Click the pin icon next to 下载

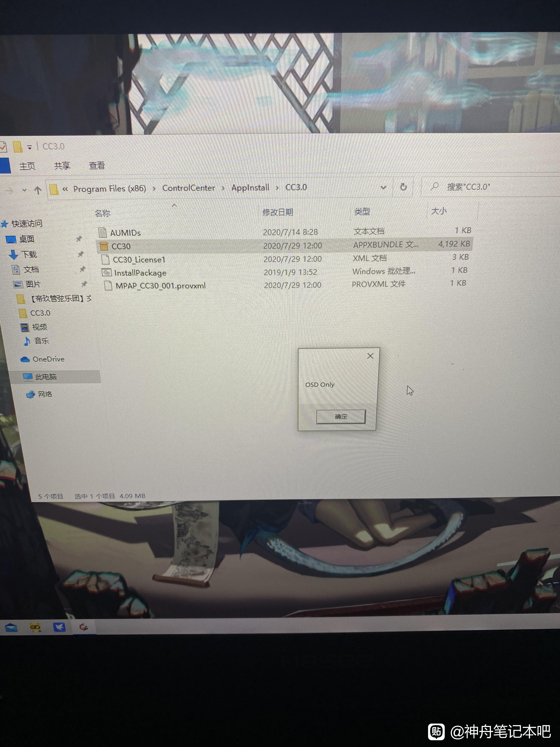pos(80,254)
